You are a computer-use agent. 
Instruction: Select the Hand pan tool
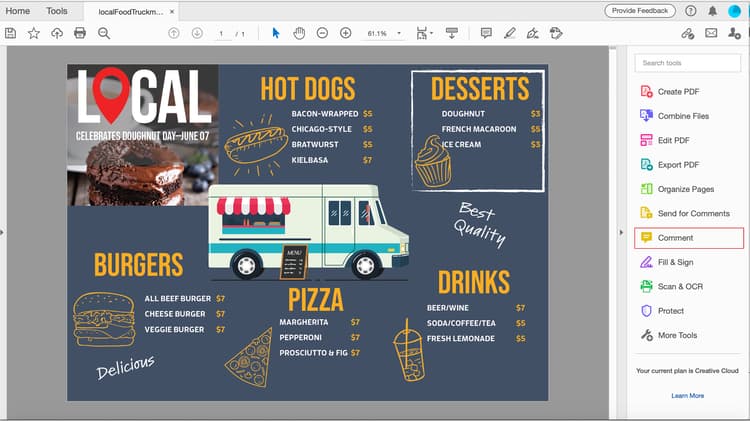click(299, 33)
